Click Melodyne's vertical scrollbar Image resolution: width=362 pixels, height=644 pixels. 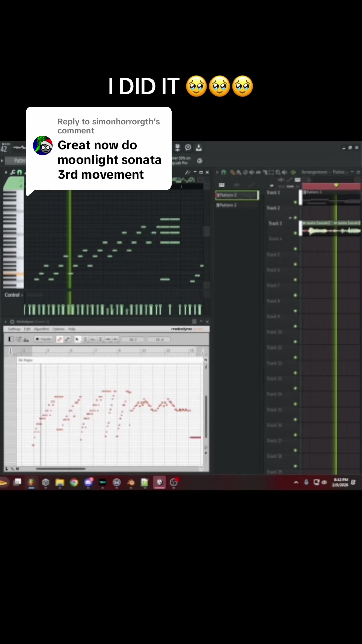pyautogui.click(x=206, y=417)
